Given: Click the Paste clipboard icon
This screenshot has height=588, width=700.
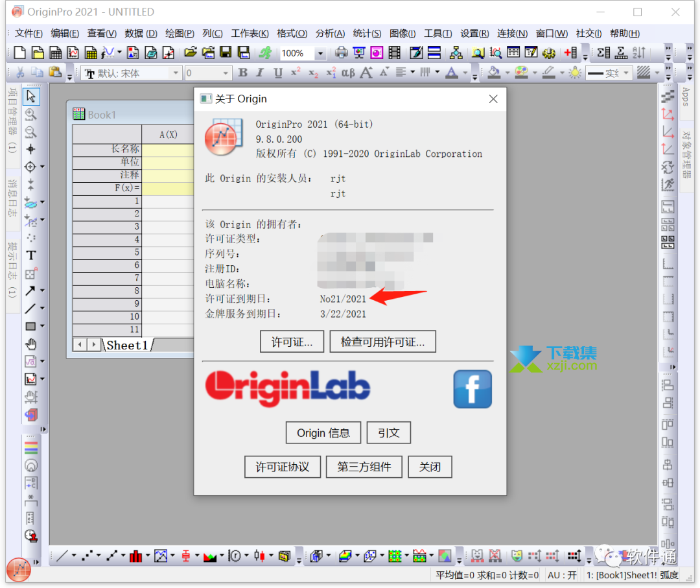Looking at the screenshot, I should [55, 73].
